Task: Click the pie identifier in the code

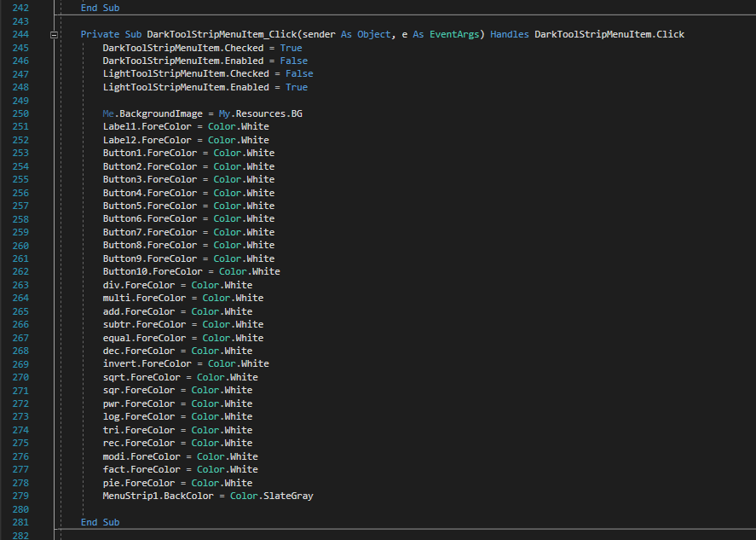Action: [111, 483]
